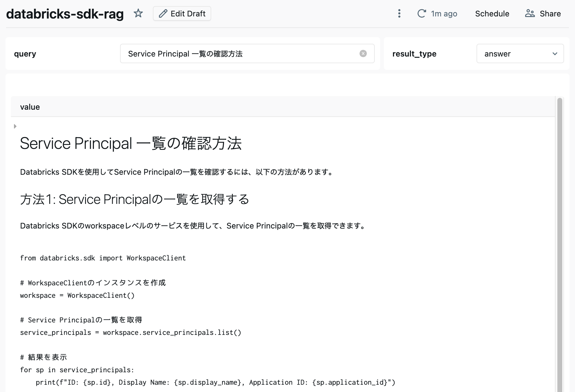Click the code line for sp in service_principals:
Screen dimensions: 575x392
[77, 370]
